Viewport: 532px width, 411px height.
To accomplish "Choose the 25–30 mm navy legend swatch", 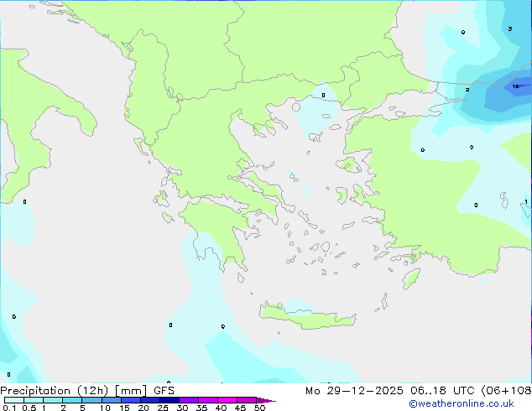I will 170,400.
